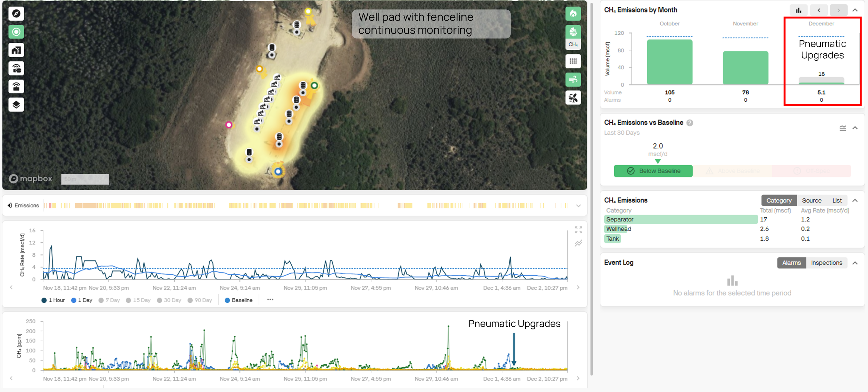
Task: Open the more options ellipsis in the chart legend
Action: [x=270, y=300]
